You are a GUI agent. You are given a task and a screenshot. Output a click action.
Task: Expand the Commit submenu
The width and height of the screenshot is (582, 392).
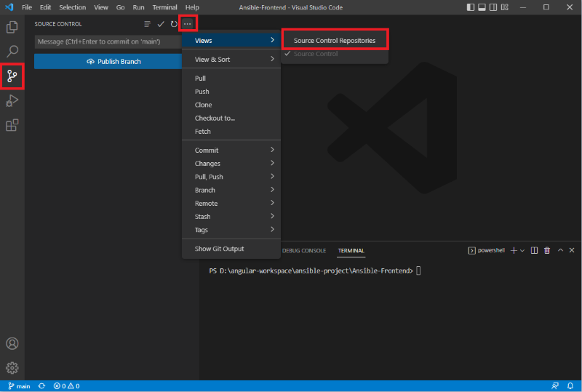tap(231, 151)
